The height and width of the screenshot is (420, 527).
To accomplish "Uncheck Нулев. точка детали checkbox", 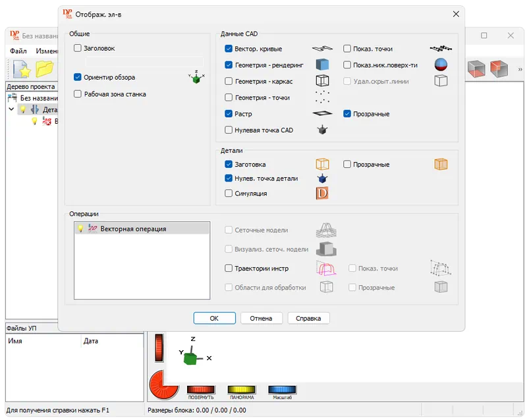I will [x=229, y=178].
